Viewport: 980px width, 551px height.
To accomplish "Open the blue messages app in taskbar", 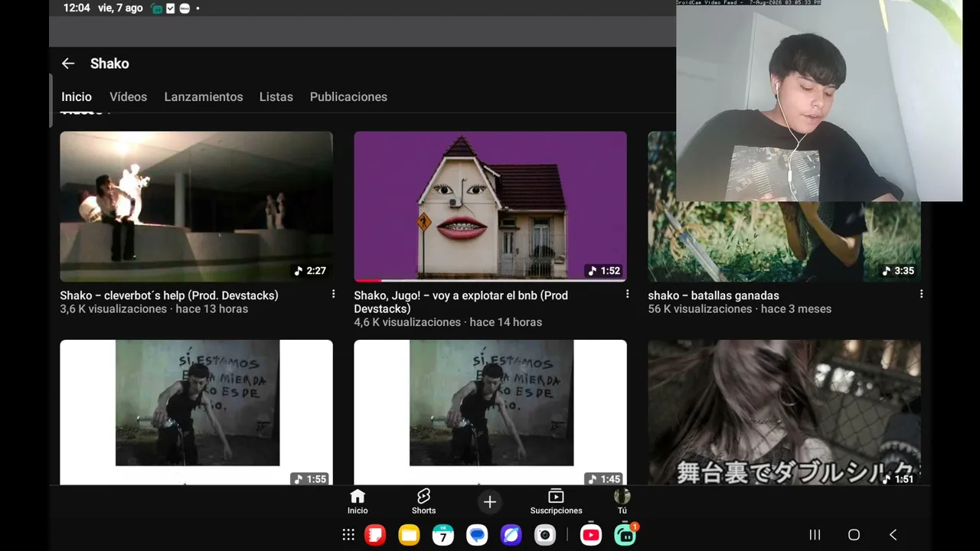I will (477, 535).
